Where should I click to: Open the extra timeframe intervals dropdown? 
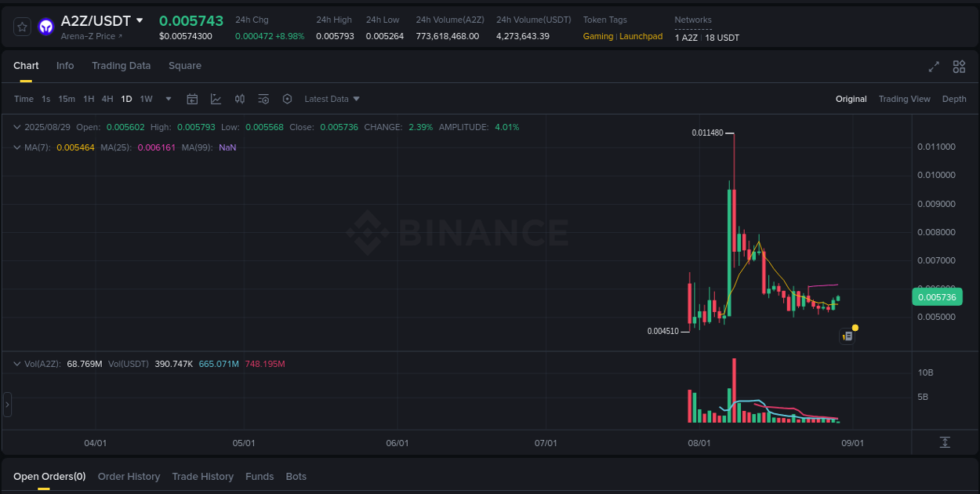(168, 99)
